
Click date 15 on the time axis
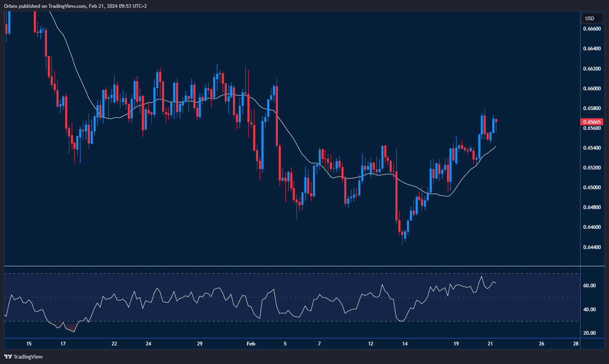click(x=29, y=344)
